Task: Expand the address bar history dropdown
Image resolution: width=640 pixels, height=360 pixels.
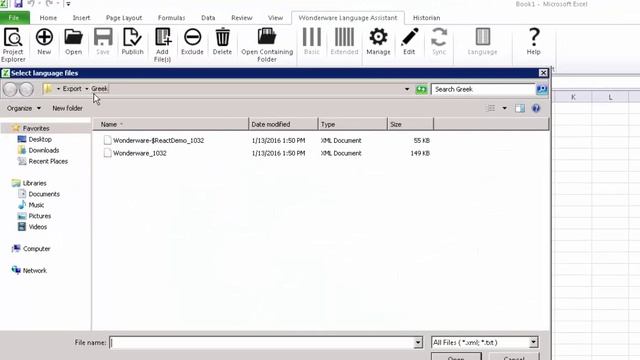Action: 407,89
